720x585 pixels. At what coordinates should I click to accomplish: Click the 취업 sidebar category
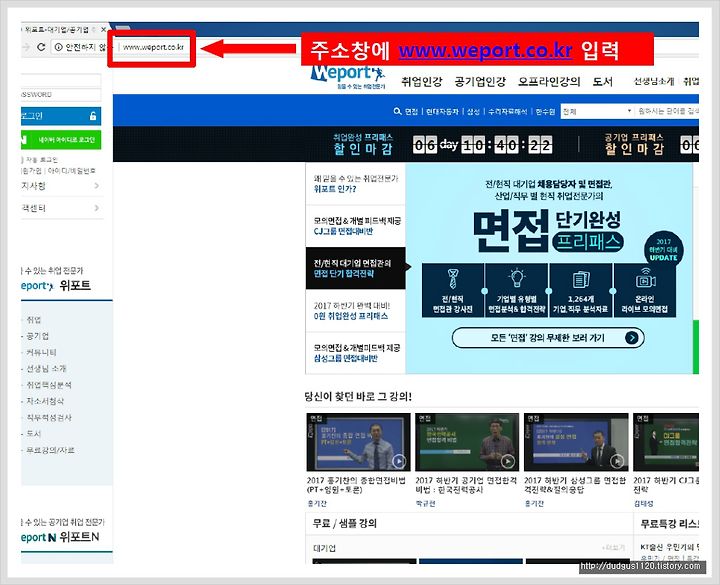[x=34, y=320]
